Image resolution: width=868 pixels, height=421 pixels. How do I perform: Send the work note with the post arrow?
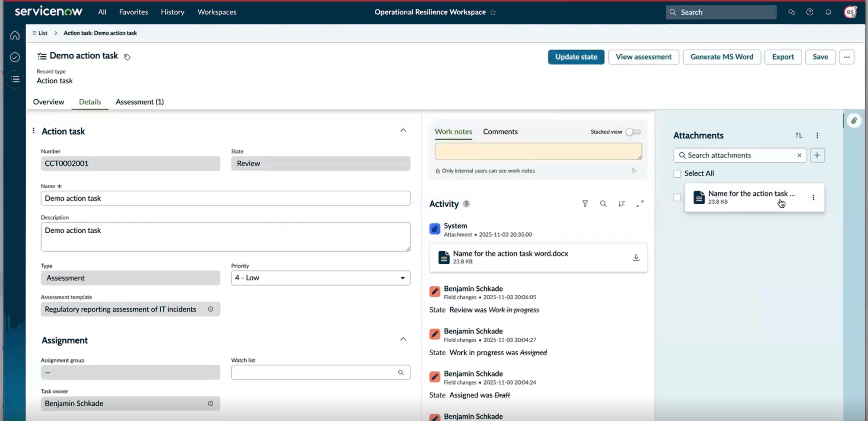pyautogui.click(x=634, y=171)
